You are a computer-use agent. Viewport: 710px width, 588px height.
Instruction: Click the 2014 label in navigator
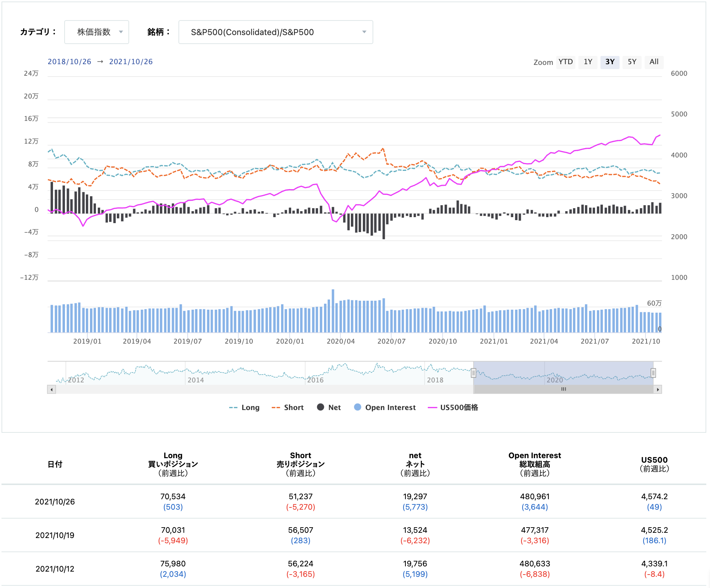196,380
